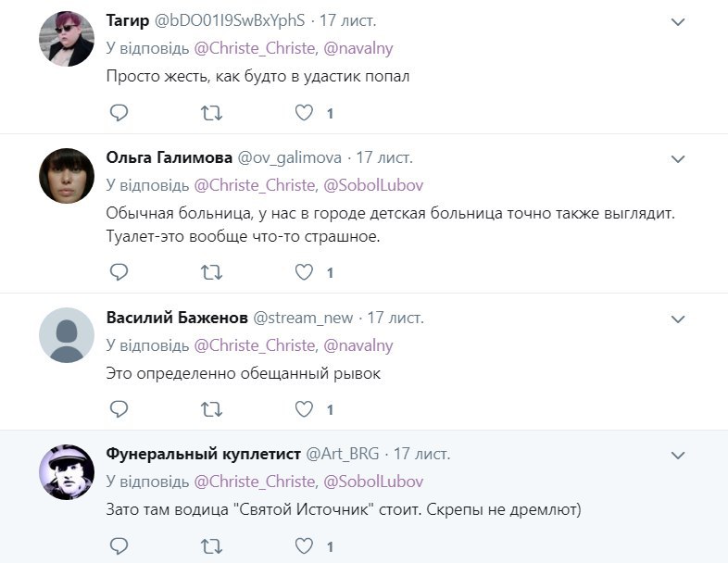Viewport: 728px width, 563px height.
Task: Like Ольга Галимова's tweet
Action: click(305, 272)
